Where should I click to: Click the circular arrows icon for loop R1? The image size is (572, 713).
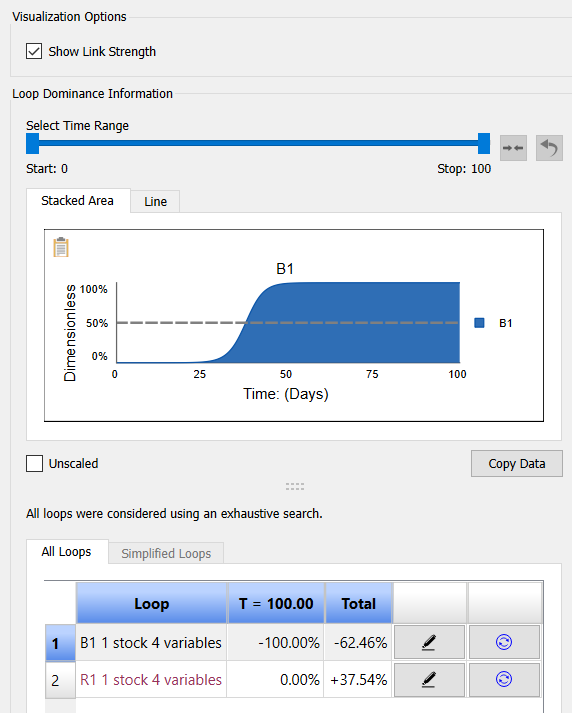(x=504, y=679)
